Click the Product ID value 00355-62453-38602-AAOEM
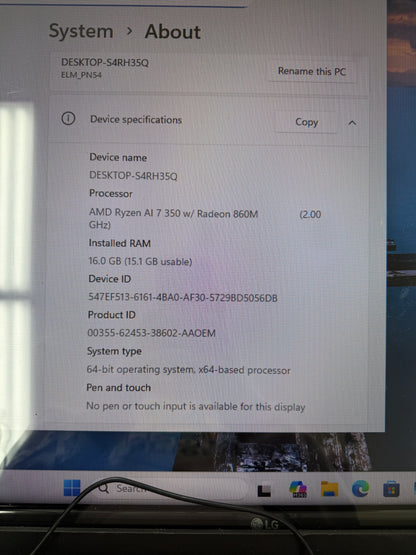Image resolution: width=416 pixels, height=555 pixels. pyautogui.click(x=152, y=333)
